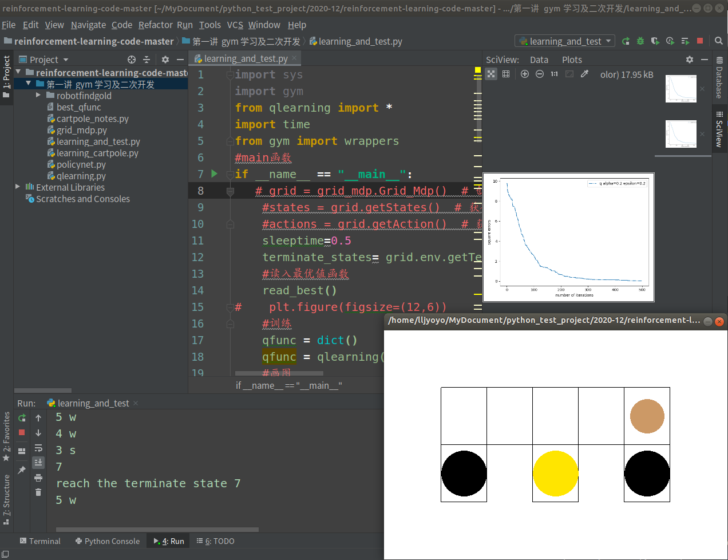Open qlearning.py in the Project tree
This screenshot has height=560, width=728.
pyautogui.click(x=81, y=176)
